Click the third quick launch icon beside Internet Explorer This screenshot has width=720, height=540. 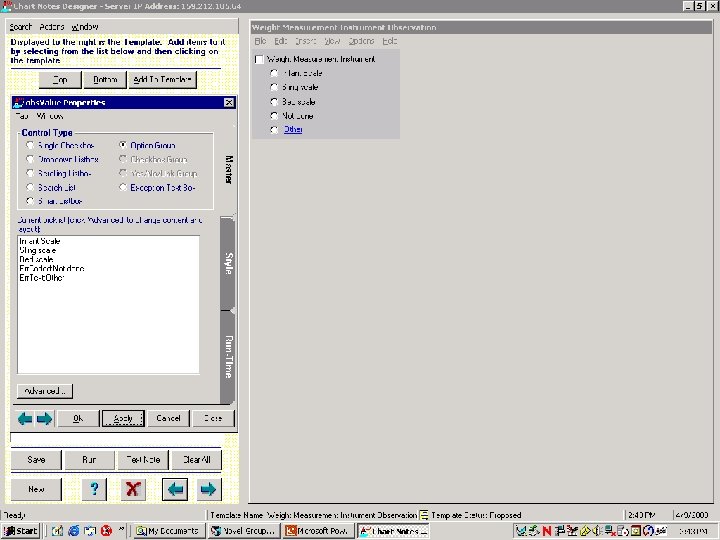point(90,531)
